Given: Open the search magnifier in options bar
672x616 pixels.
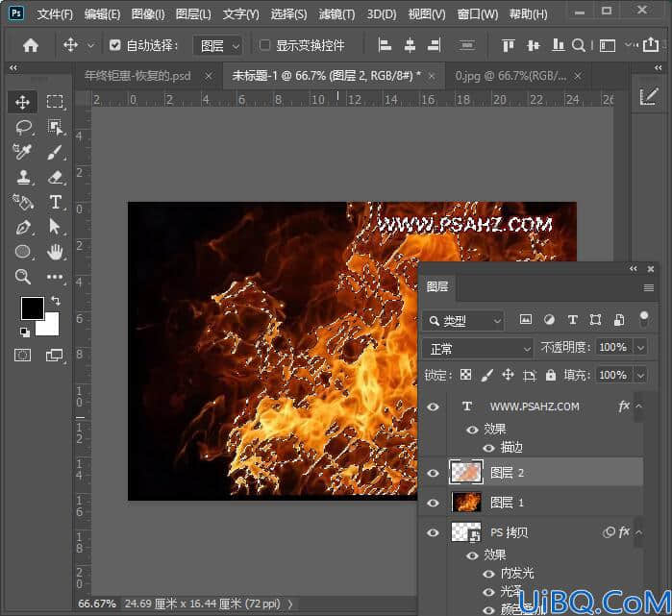Looking at the screenshot, I should coord(579,45).
